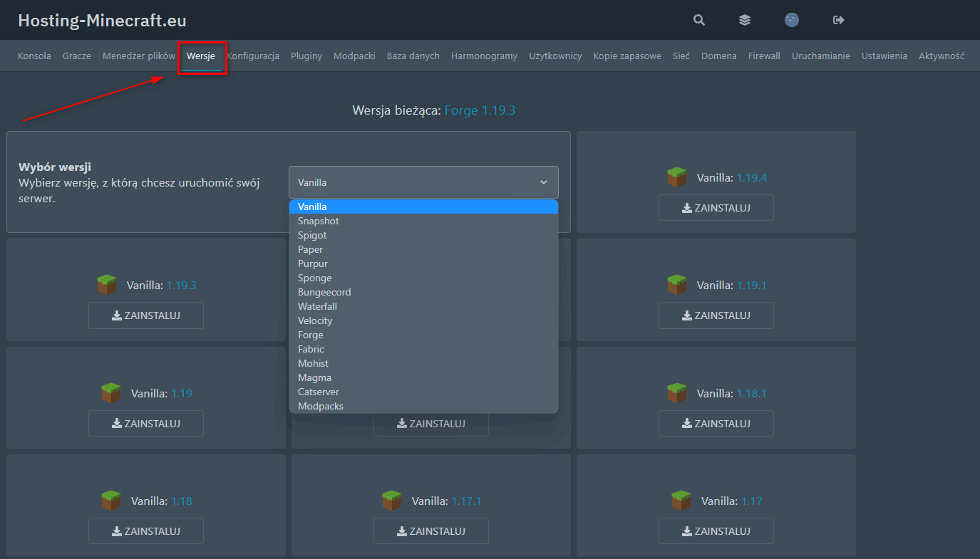Open the Aktywność tab
The image size is (980, 559).
[942, 56]
